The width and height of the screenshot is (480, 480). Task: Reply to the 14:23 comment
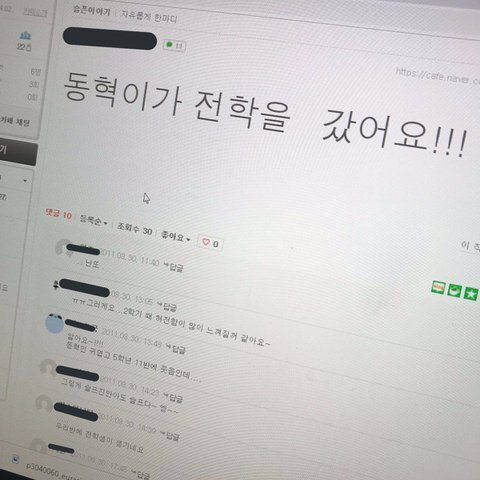coord(172,397)
